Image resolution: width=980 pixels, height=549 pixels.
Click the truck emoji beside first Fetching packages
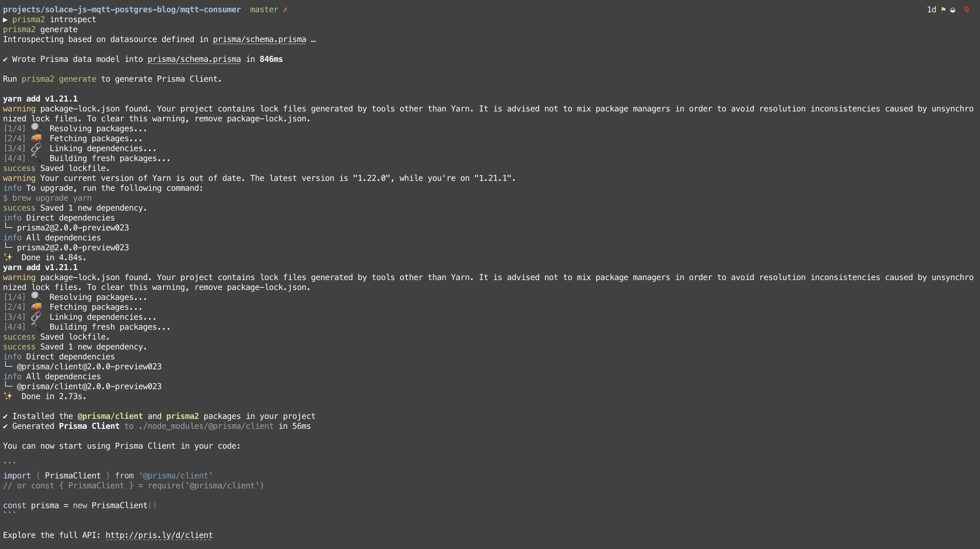click(36, 138)
